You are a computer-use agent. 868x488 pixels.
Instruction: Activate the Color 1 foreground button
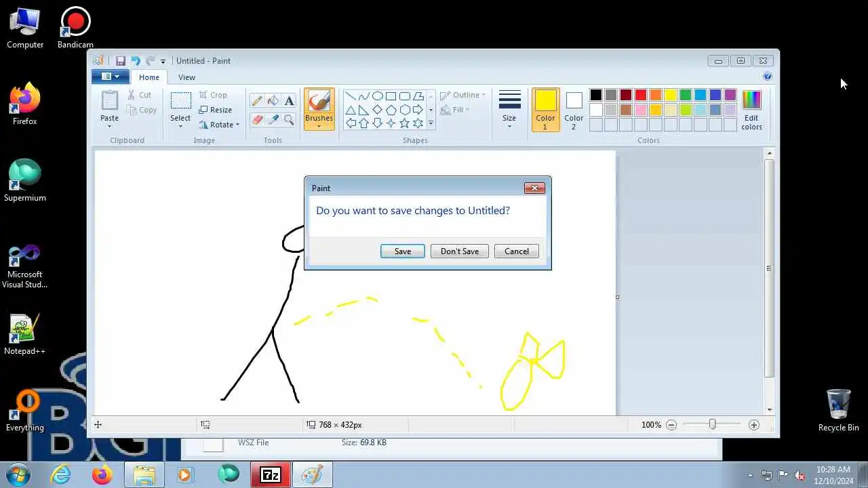click(x=545, y=110)
